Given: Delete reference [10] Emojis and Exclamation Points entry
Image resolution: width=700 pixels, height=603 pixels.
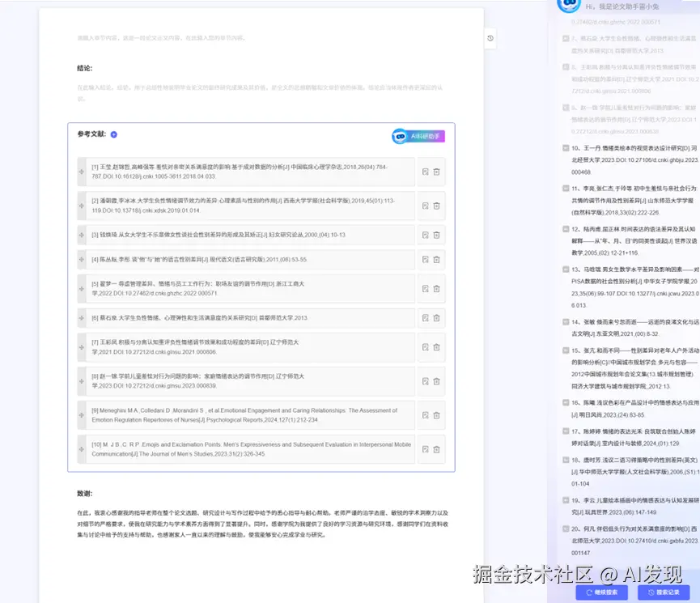Looking at the screenshot, I should (x=437, y=449).
